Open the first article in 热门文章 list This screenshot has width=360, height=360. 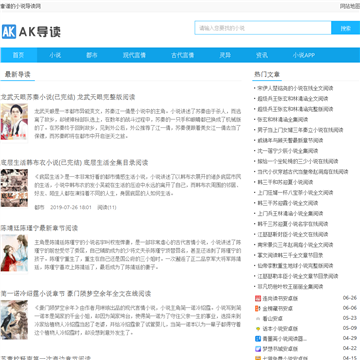(x=295, y=88)
